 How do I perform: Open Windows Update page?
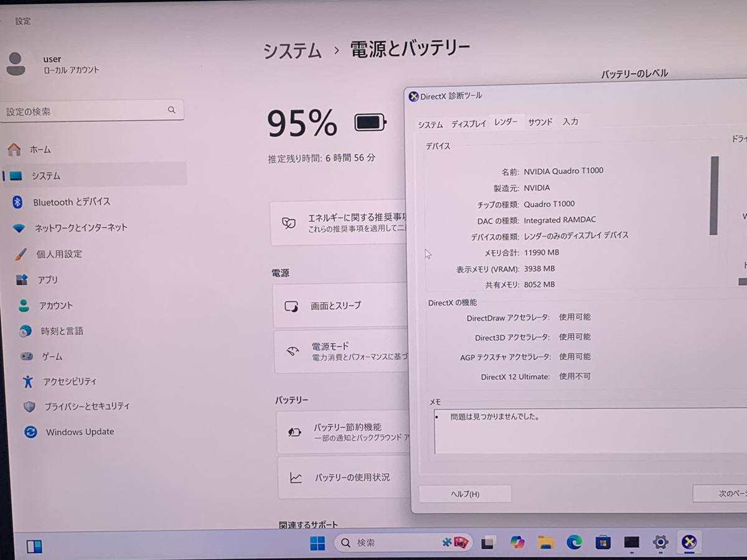79,432
